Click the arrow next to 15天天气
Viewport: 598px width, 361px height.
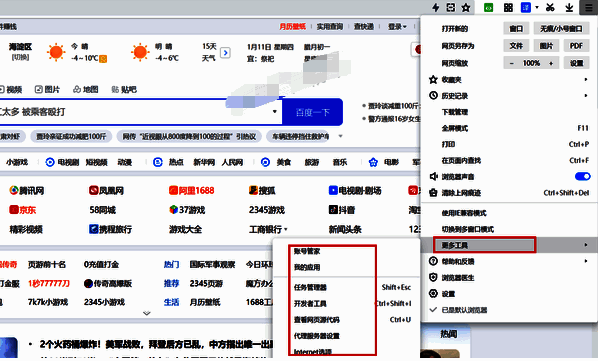click(225, 53)
